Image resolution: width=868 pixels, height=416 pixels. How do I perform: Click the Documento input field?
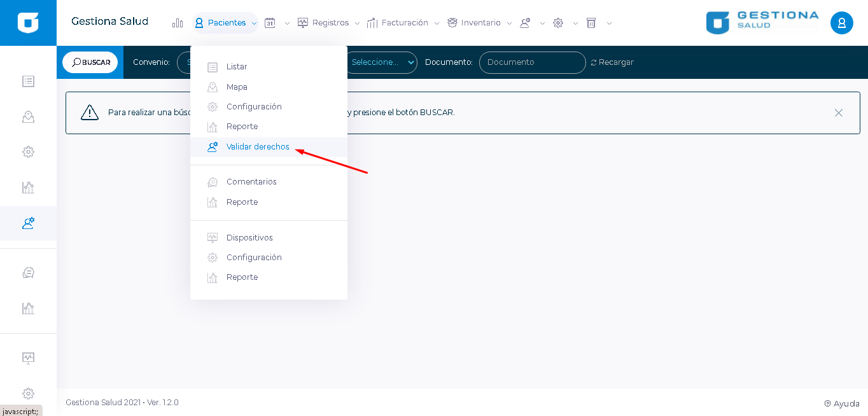(x=532, y=62)
